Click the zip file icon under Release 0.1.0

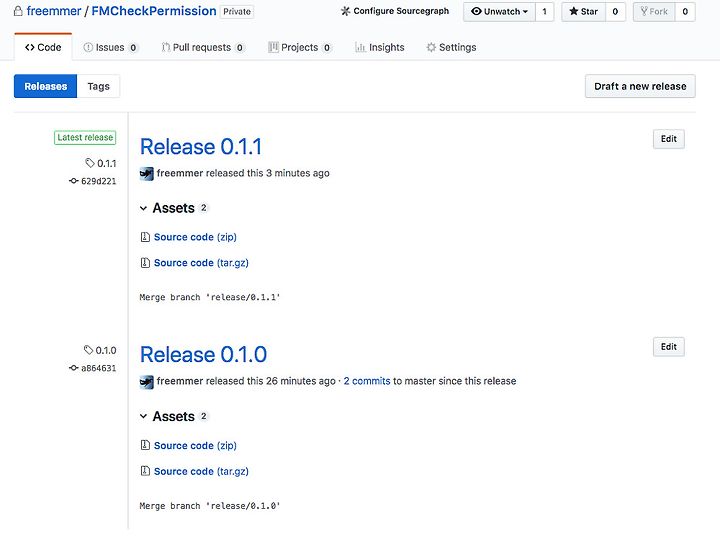[145, 445]
